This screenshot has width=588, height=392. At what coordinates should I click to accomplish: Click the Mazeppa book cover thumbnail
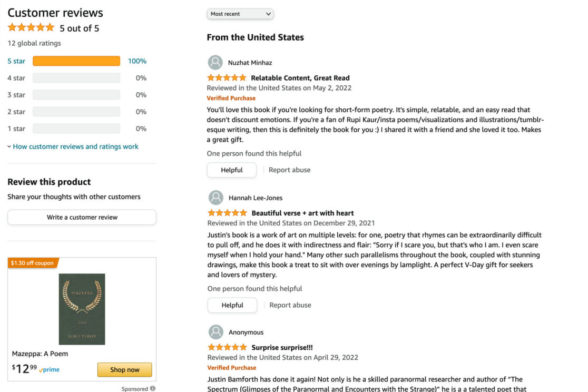point(82,309)
